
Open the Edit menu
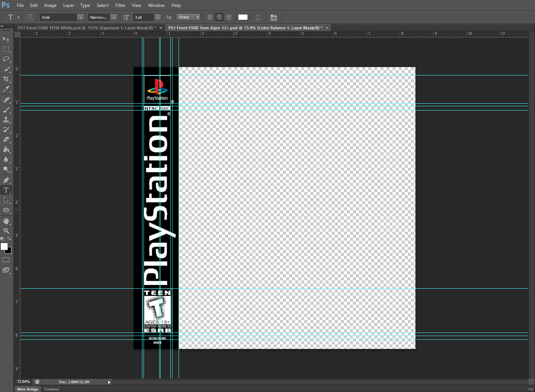tap(34, 5)
